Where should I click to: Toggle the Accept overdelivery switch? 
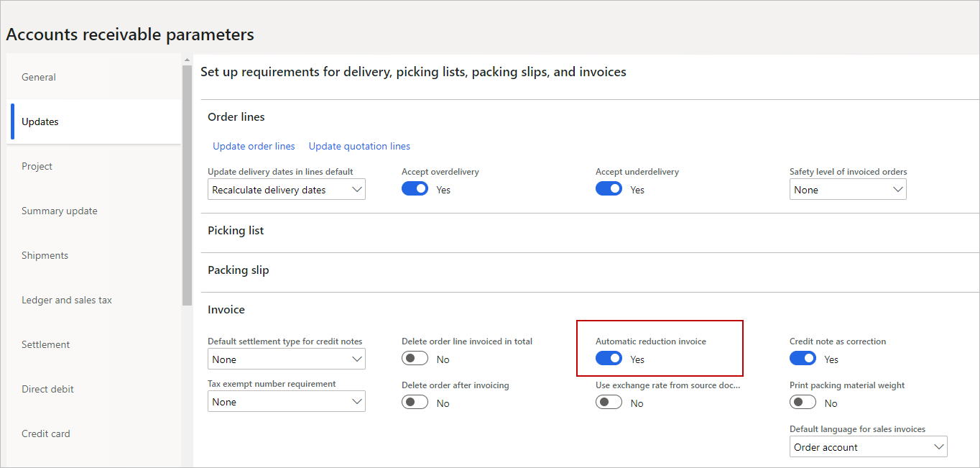pos(415,189)
